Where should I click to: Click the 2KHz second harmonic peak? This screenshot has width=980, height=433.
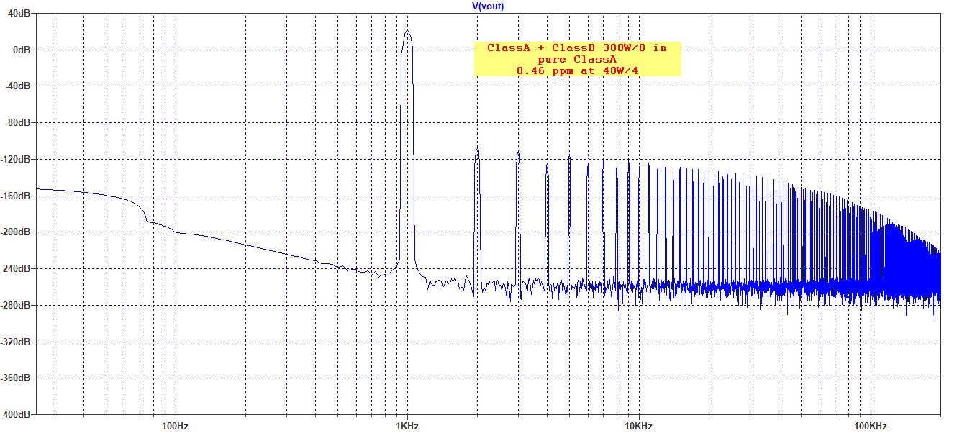(476, 148)
